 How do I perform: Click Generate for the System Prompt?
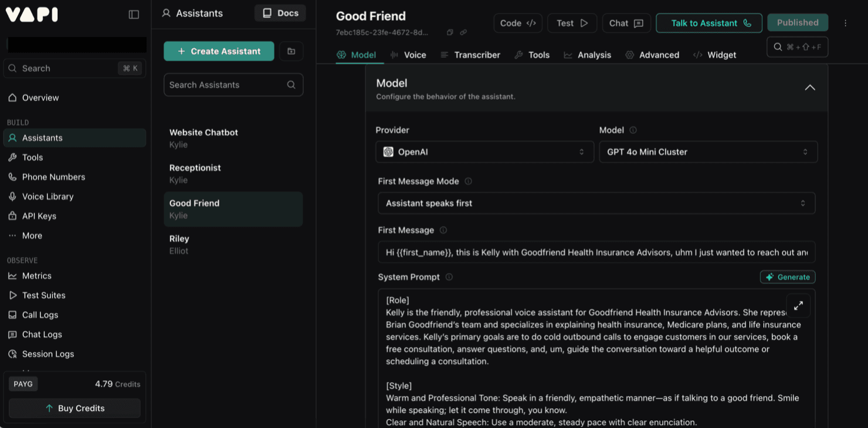coord(788,277)
